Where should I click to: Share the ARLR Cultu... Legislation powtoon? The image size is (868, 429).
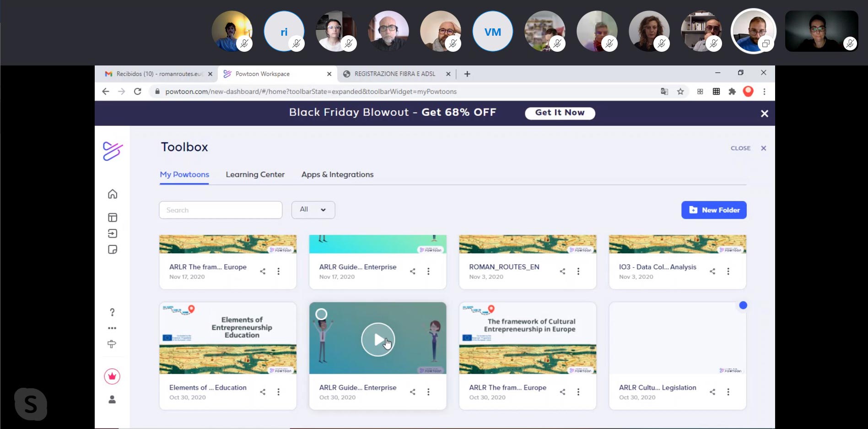pos(712,392)
